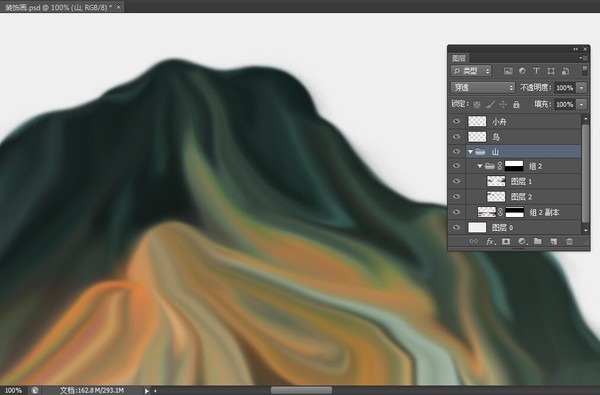This screenshot has height=395, width=600.
Task: Select the 图层 tab in panel
Action: click(x=459, y=58)
